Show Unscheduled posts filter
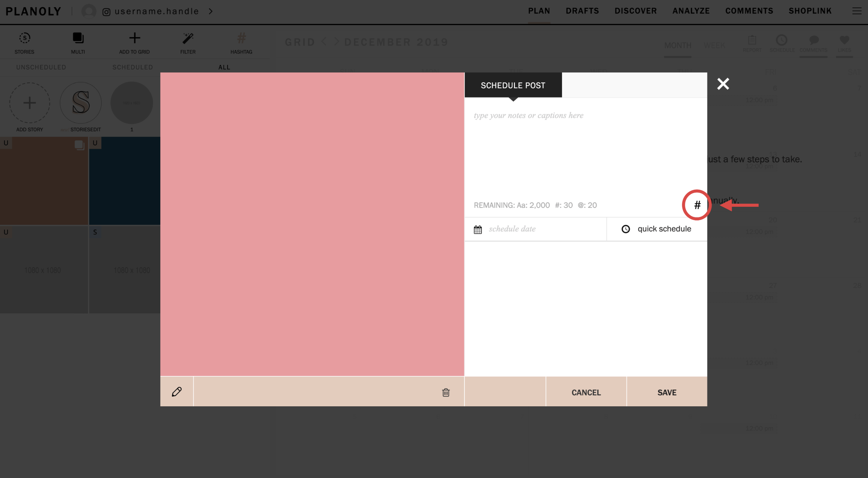 click(x=41, y=67)
